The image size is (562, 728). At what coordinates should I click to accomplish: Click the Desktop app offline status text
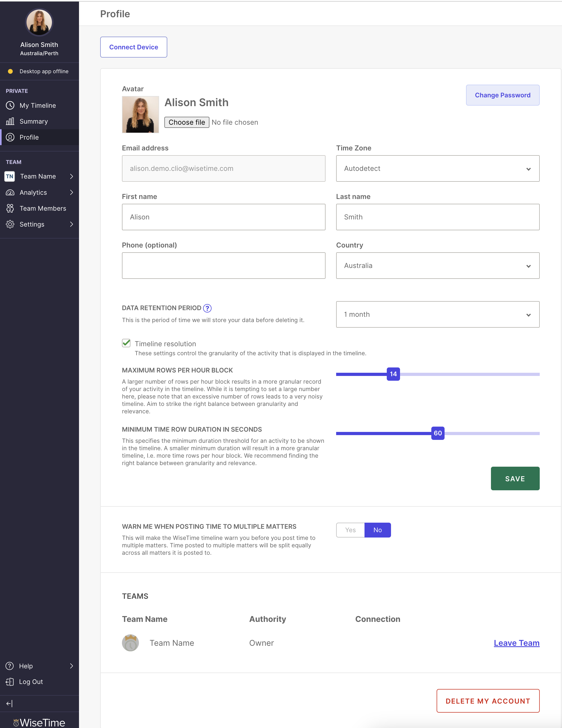44,71
